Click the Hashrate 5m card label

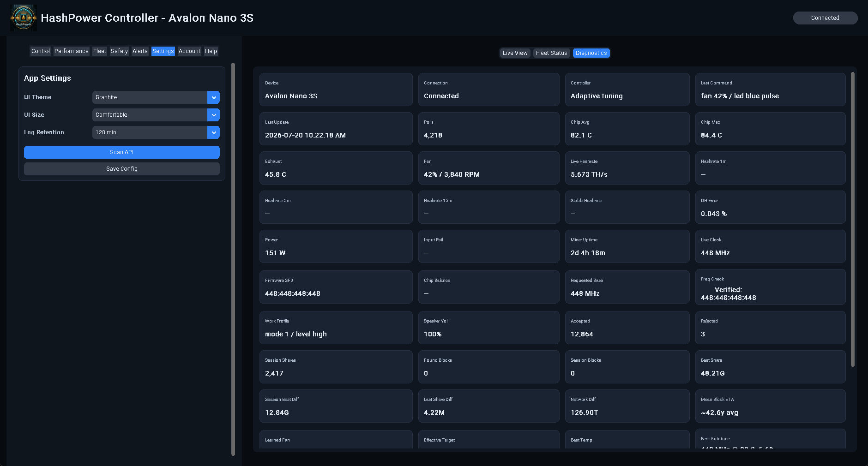coord(278,201)
